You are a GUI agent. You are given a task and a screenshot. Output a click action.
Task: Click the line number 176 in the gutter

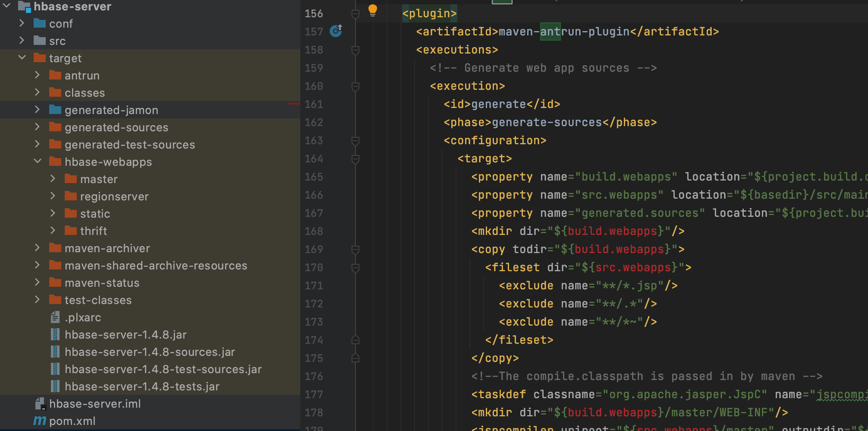pos(314,377)
